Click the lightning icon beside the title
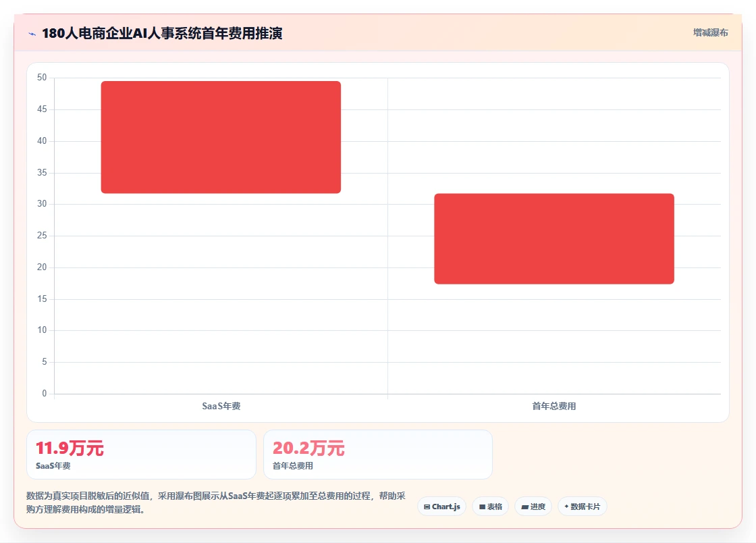Viewport: 756px width, 543px height. tap(32, 34)
